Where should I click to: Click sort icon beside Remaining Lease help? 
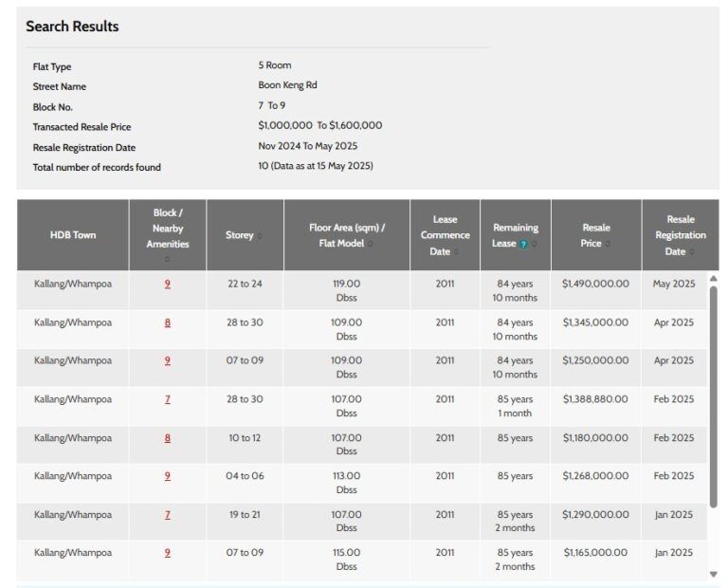534,244
